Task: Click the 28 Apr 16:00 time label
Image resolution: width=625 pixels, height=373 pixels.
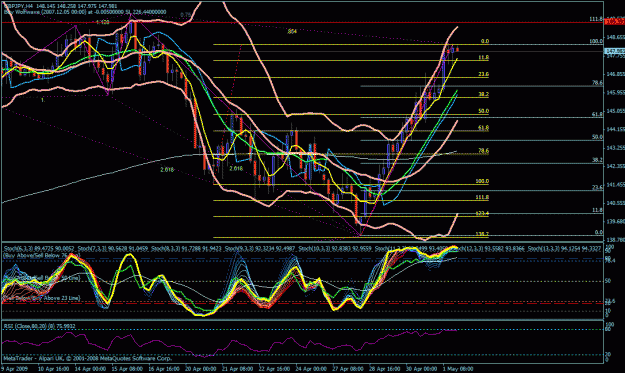Action: [385, 369]
